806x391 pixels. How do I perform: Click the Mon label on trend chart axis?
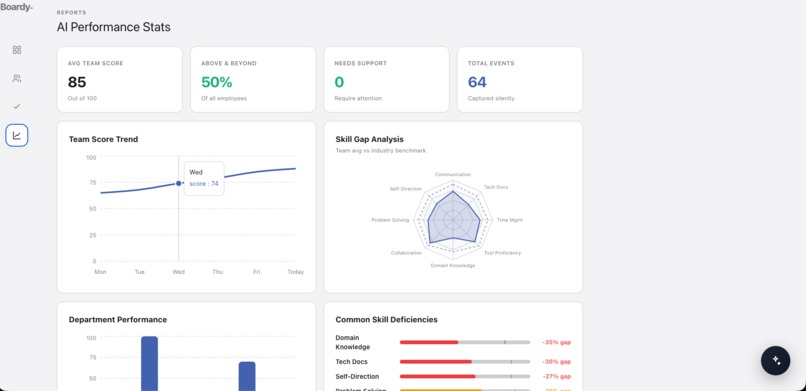click(x=100, y=272)
